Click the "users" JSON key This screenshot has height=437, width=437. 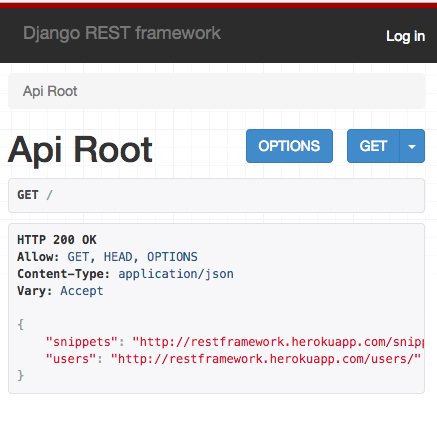[x=71, y=359]
